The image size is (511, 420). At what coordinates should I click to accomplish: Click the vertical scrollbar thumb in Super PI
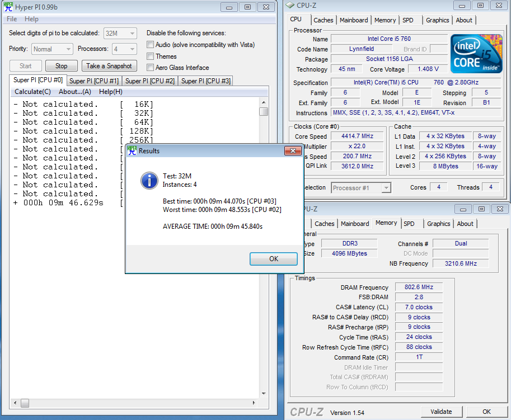264,111
